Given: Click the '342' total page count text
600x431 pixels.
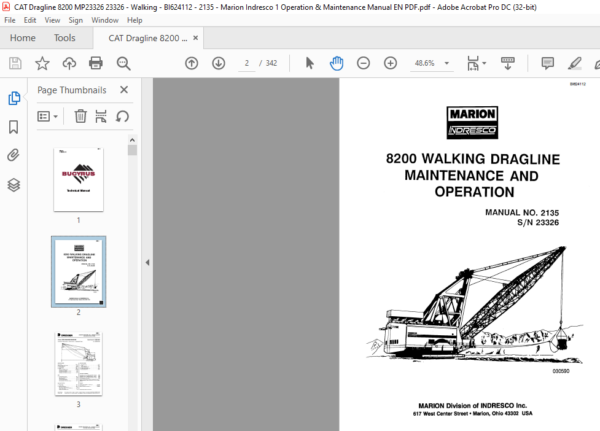Looking at the screenshot, I should click(271, 63).
